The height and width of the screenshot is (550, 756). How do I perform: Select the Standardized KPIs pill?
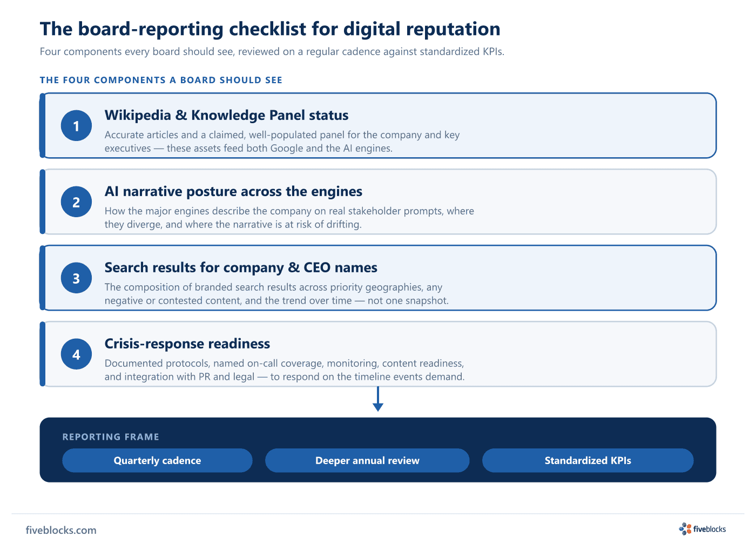click(588, 460)
